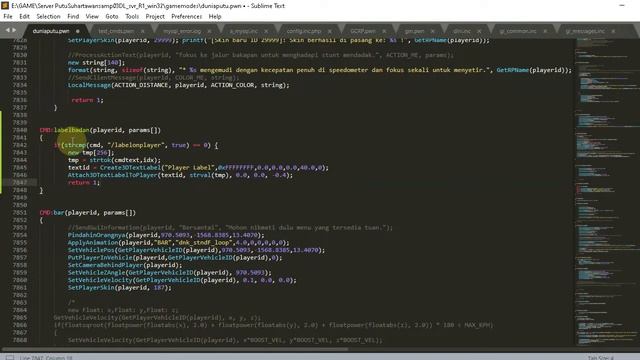The width and height of the screenshot is (640, 360).
Task: Close the gl_messages.inc tab
Action: point(613,31)
